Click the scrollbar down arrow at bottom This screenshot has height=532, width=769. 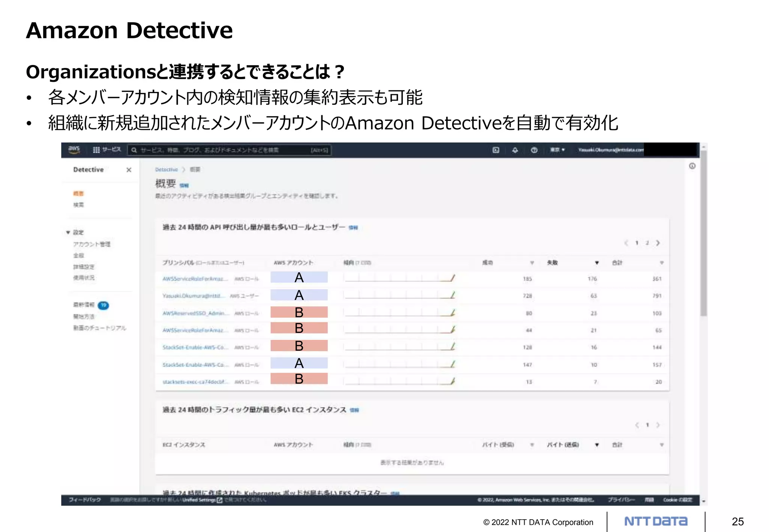pyautogui.click(x=704, y=502)
